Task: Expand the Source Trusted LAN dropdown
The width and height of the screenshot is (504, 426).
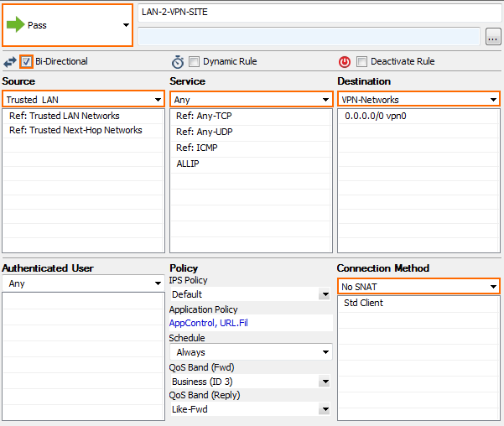Action: tap(84, 99)
